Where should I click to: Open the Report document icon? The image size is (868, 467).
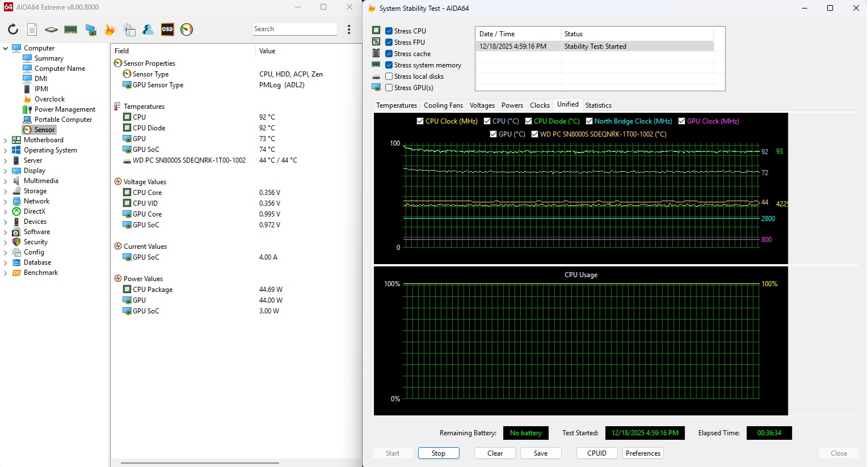coord(32,29)
